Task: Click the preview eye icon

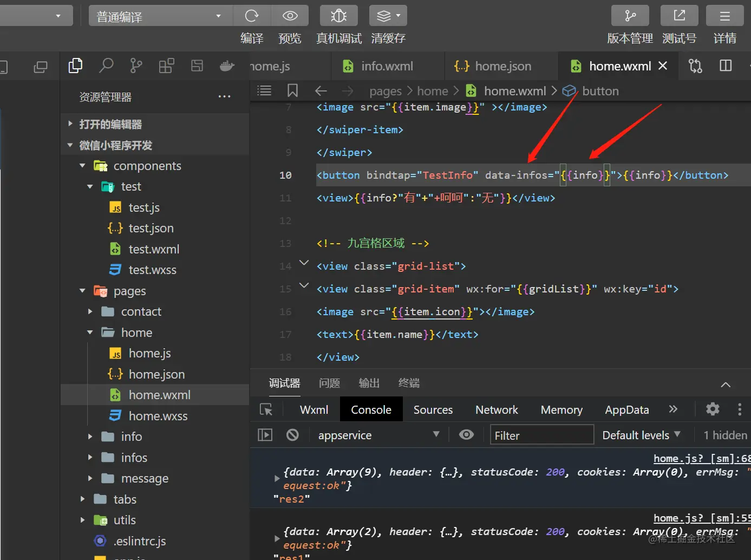Action: tap(290, 16)
